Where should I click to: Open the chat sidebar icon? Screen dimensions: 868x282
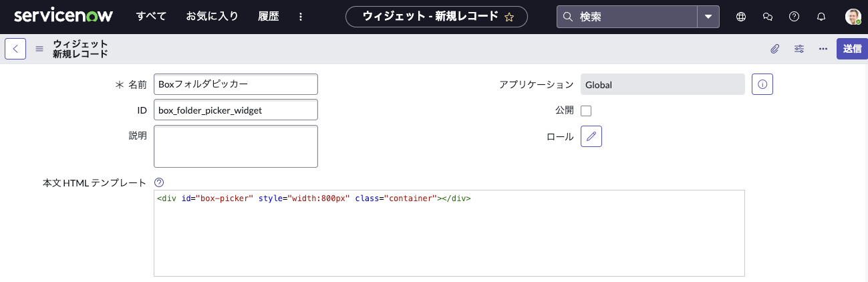pos(767,17)
